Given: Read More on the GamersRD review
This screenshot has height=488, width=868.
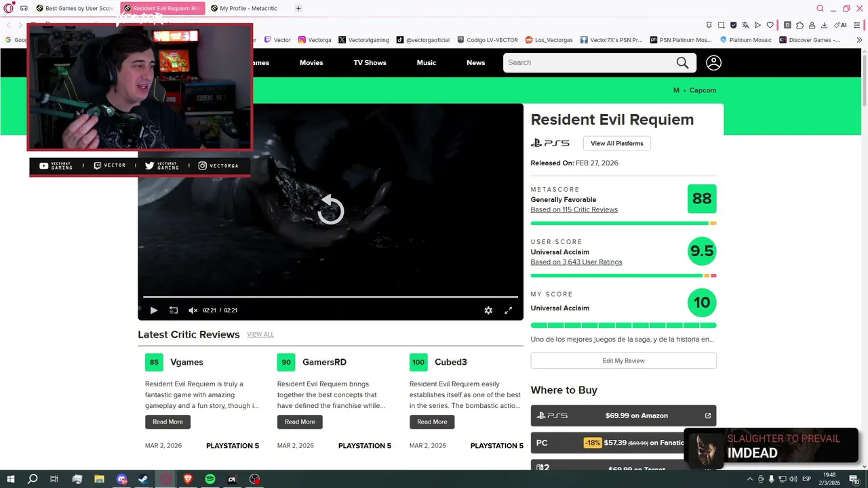Looking at the screenshot, I should 300,422.
